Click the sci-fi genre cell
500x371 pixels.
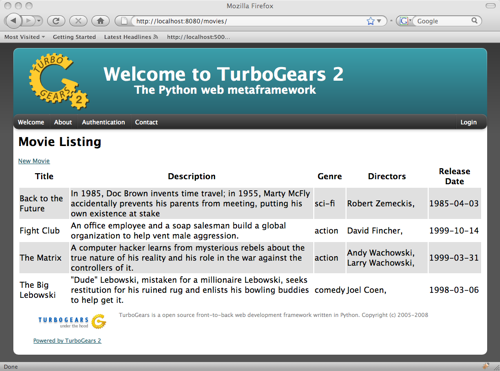coord(329,203)
